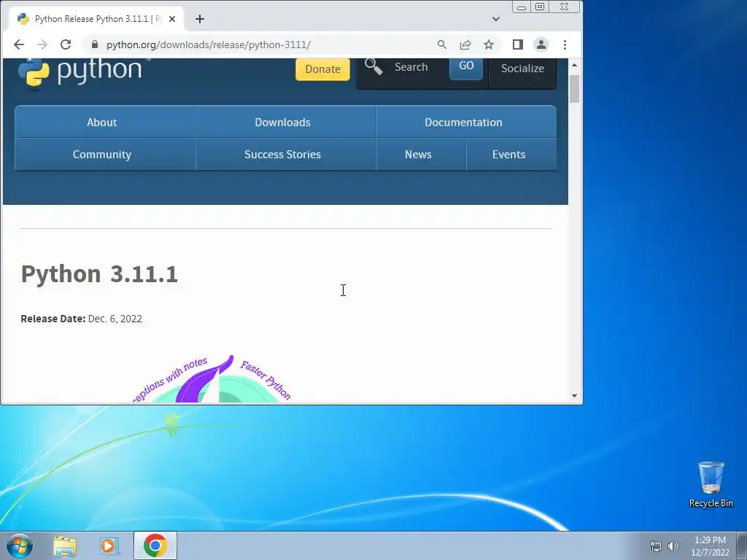This screenshot has width=747, height=560.
Task: Select the Python Release Python 3.11.1 tab
Action: [x=96, y=19]
